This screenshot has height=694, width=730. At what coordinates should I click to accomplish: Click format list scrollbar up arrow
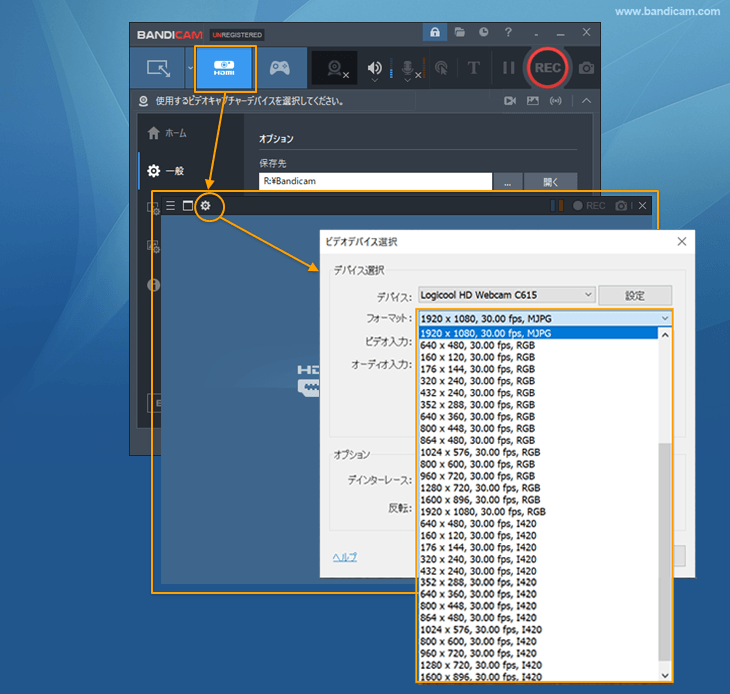pos(665,335)
